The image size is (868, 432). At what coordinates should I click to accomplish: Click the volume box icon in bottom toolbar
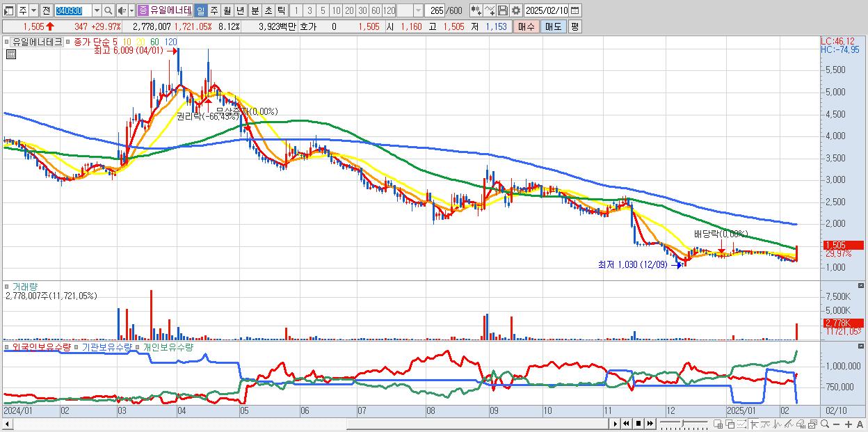pyautogui.click(x=801, y=424)
